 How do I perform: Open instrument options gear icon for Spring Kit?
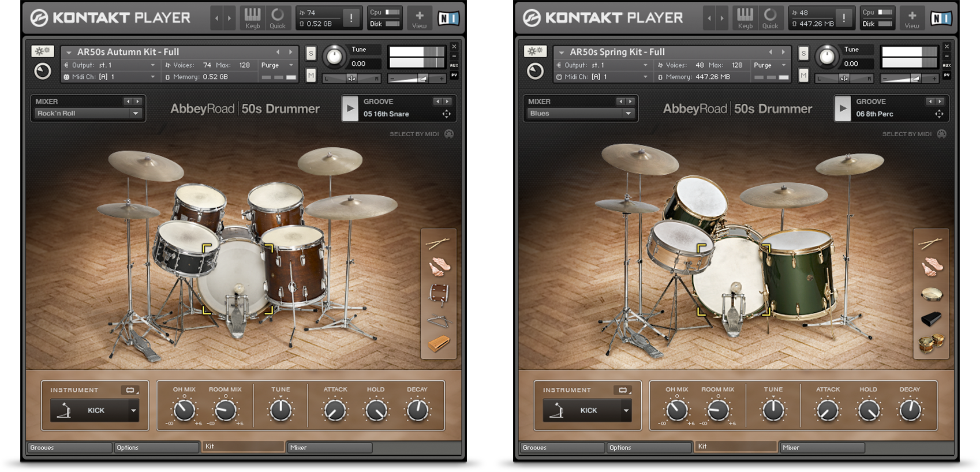coord(535,51)
